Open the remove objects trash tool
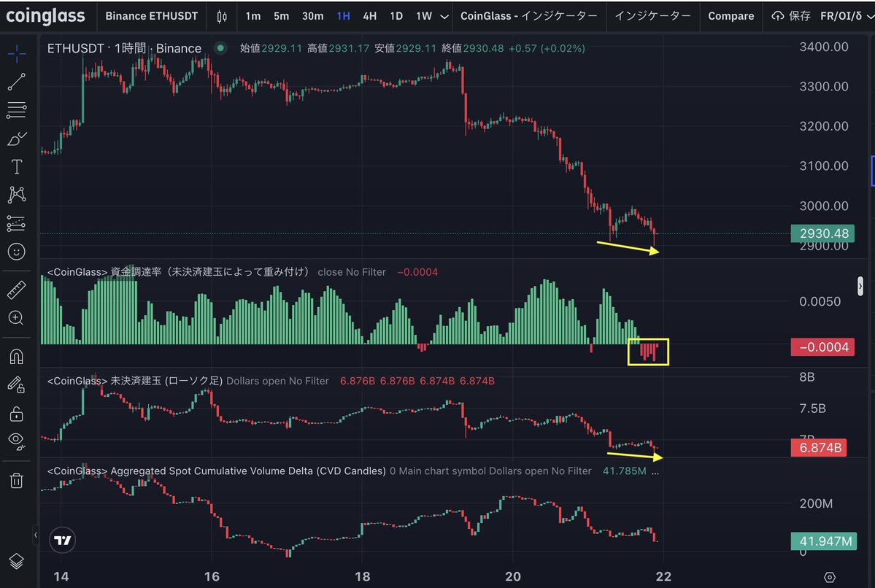875x588 pixels. [x=16, y=480]
